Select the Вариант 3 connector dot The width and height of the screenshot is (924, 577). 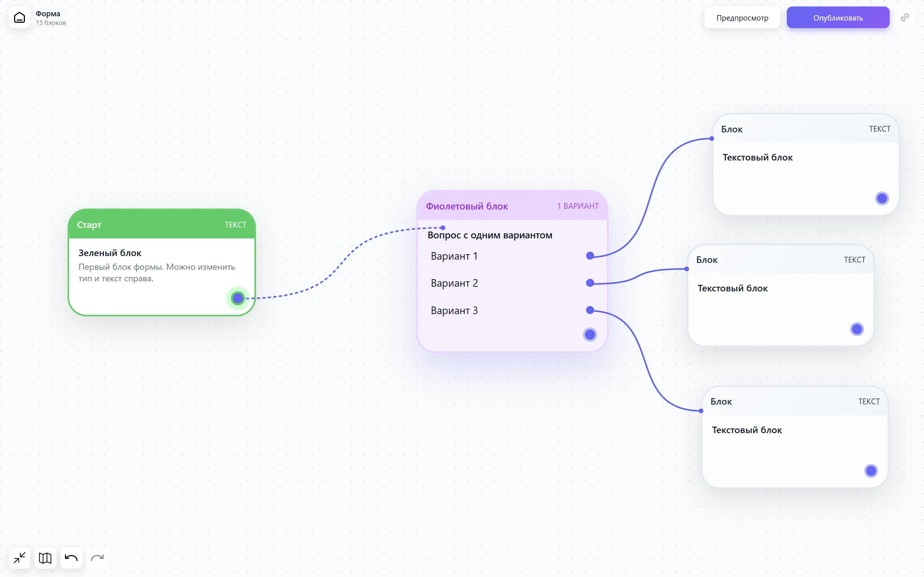click(x=590, y=310)
